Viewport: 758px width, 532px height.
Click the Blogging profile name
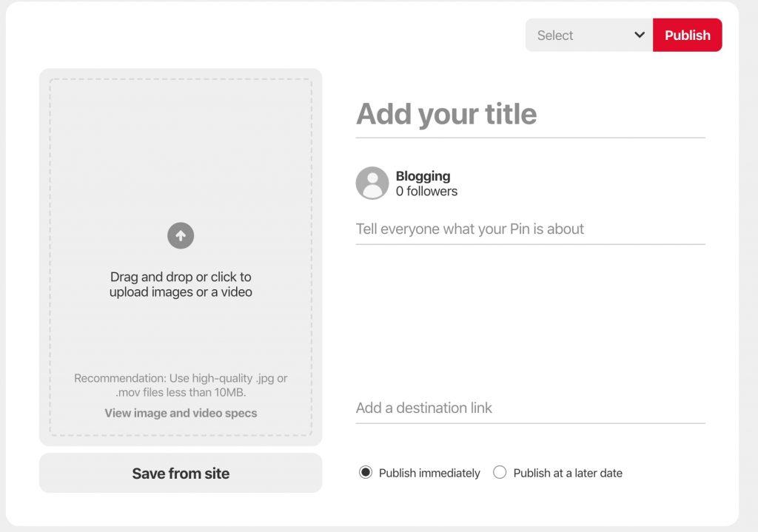[423, 176]
